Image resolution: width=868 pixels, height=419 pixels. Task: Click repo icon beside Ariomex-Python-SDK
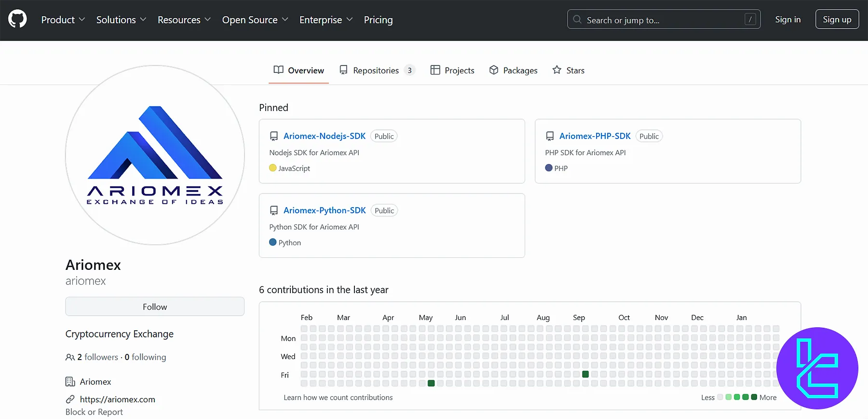tap(274, 210)
